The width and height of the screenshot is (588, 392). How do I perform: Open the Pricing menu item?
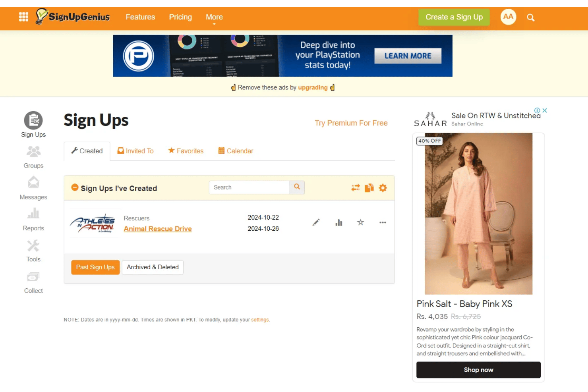pyautogui.click(x=180, y=17)
